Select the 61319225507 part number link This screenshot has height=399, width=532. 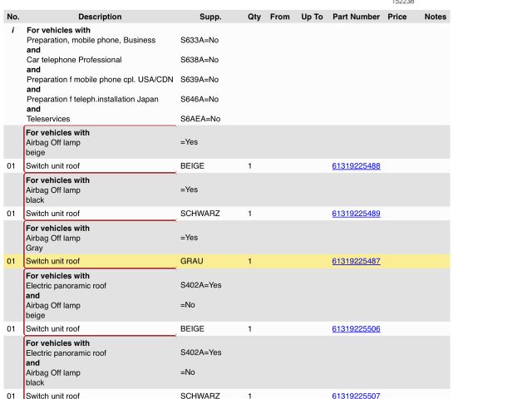pos(356,396)
